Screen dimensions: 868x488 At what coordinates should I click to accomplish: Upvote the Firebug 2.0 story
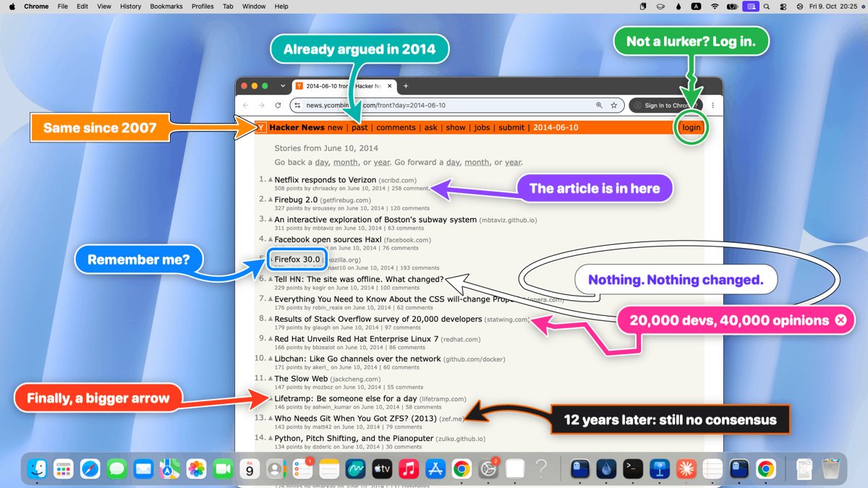271,200
